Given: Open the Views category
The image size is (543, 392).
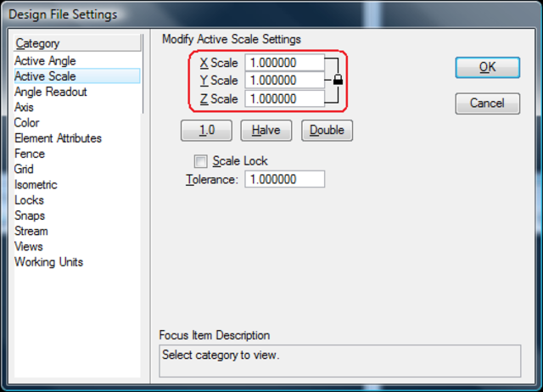Looking at the screenshot, I should [77, 246].
